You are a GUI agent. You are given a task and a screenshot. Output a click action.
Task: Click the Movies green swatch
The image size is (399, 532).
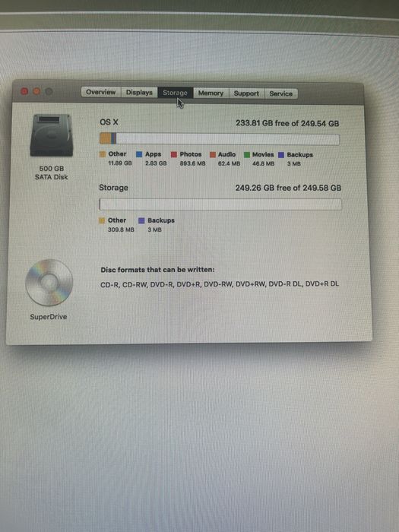click(x=247, y=155)
